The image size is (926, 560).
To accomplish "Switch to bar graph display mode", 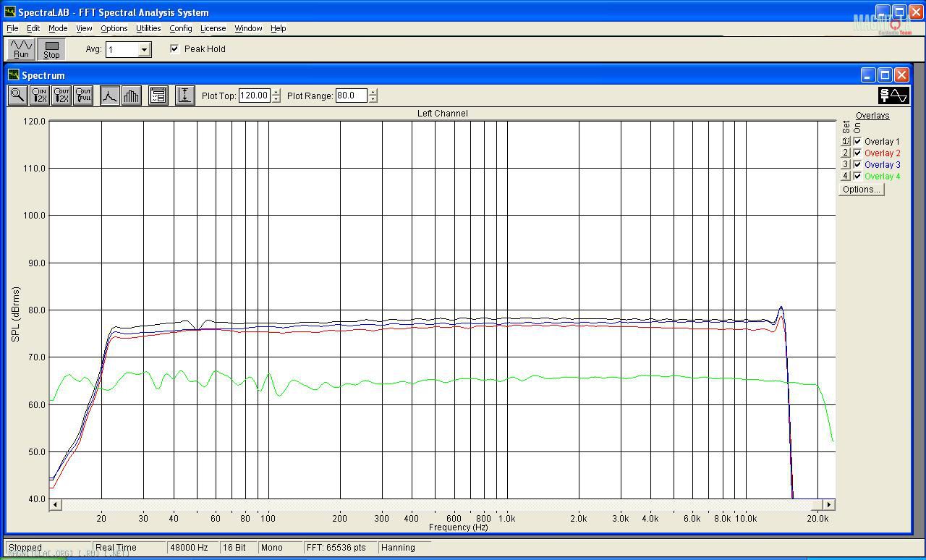I will click(x=132, y=95).
